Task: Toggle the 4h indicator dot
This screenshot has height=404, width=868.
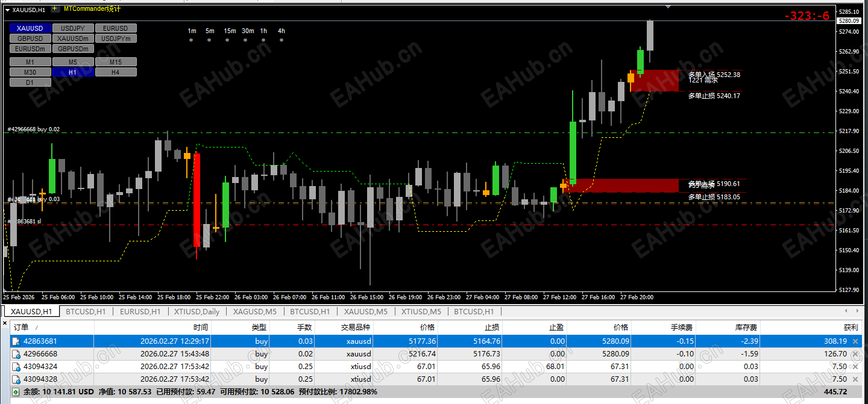Action: 281,40
